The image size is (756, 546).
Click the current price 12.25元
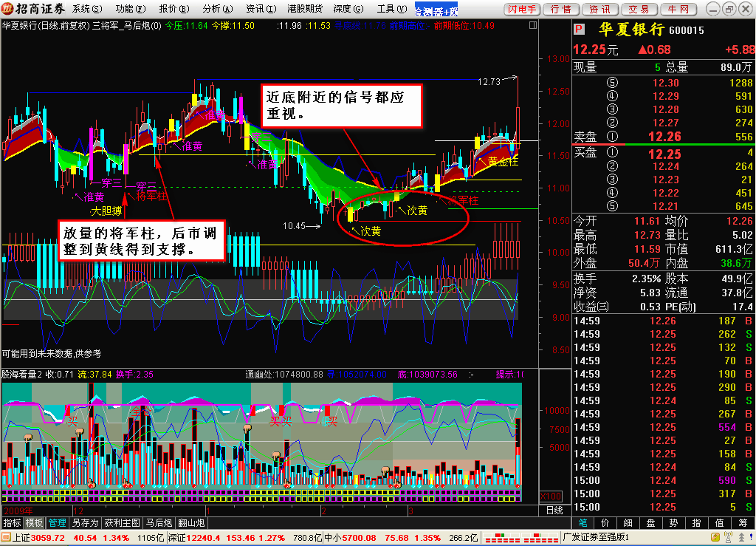point(596,50)
